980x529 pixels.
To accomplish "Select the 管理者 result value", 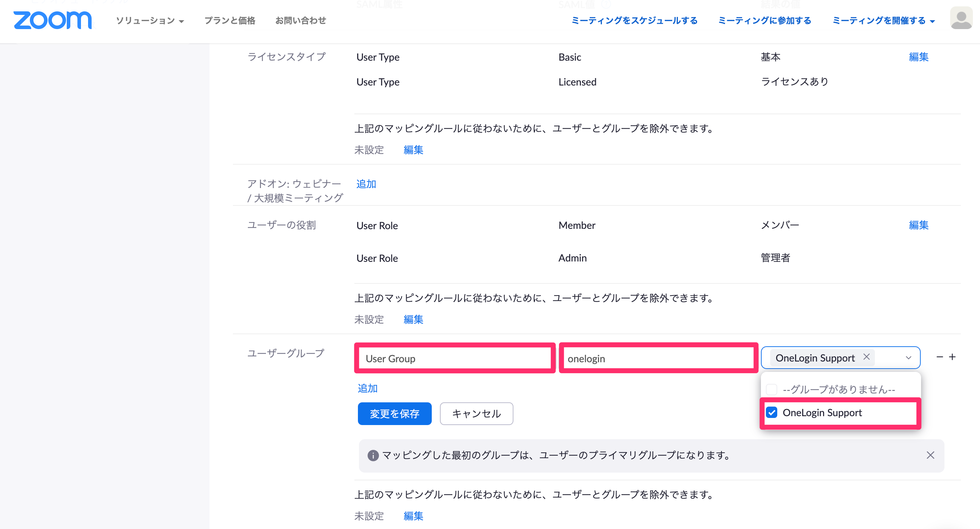I will tap(775, 258).
